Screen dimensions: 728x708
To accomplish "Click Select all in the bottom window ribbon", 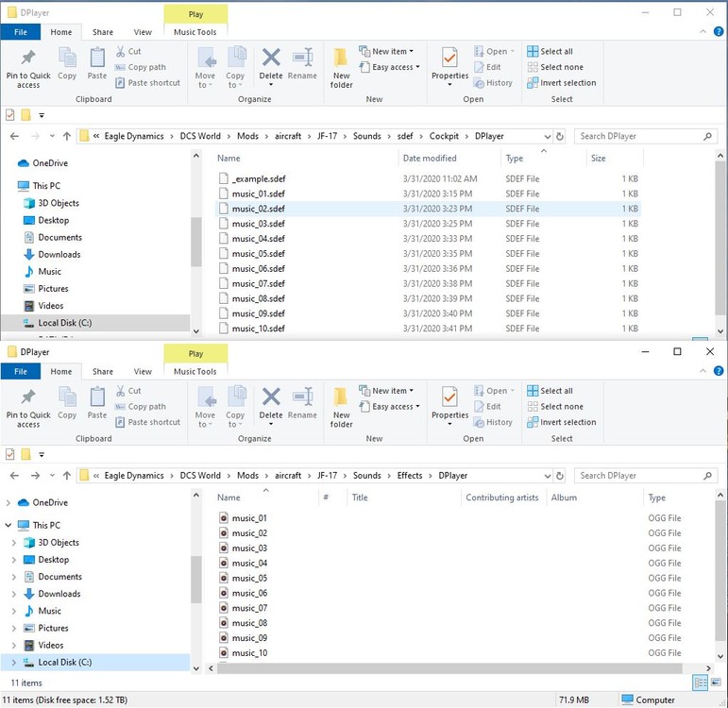I will point(550,391).
